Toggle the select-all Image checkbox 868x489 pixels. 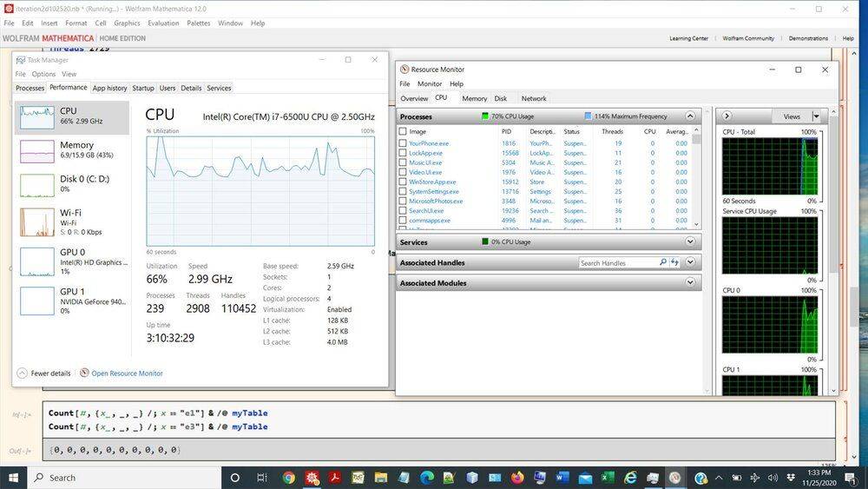pos(402,131)
